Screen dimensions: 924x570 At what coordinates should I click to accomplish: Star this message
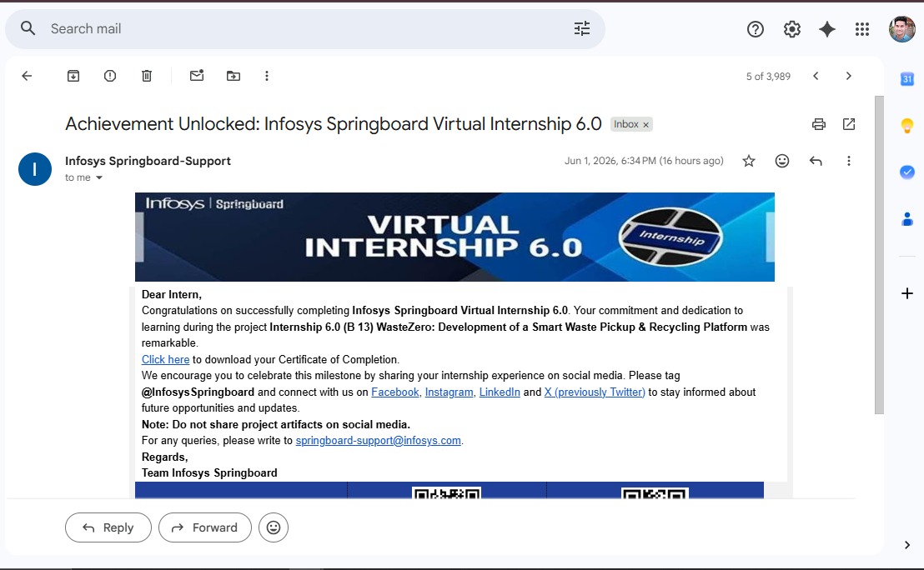pyautogui.click(x=748, y=161)
